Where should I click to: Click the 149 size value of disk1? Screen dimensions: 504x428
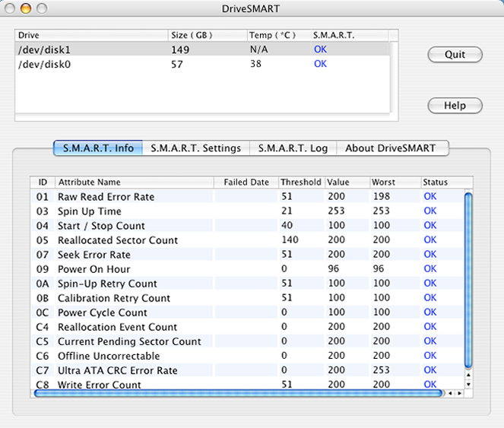(180, 49)
